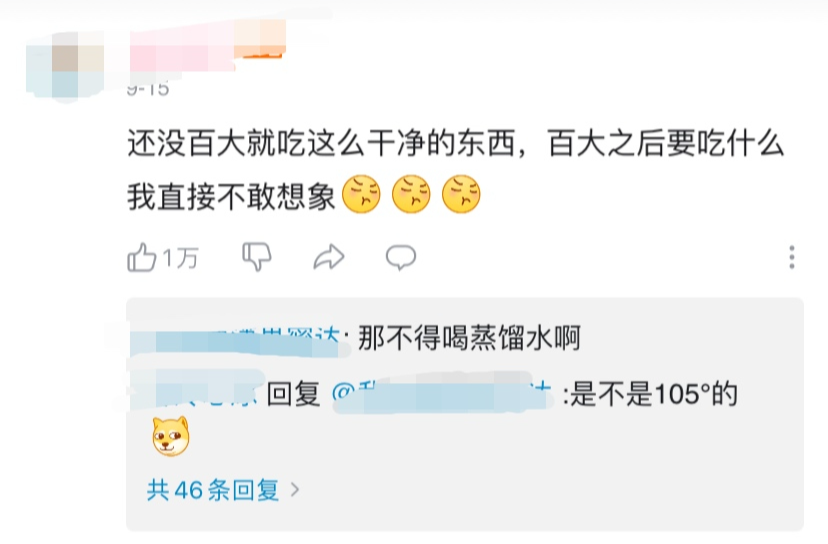Open first reply author's username

click(x=239, y=339)
